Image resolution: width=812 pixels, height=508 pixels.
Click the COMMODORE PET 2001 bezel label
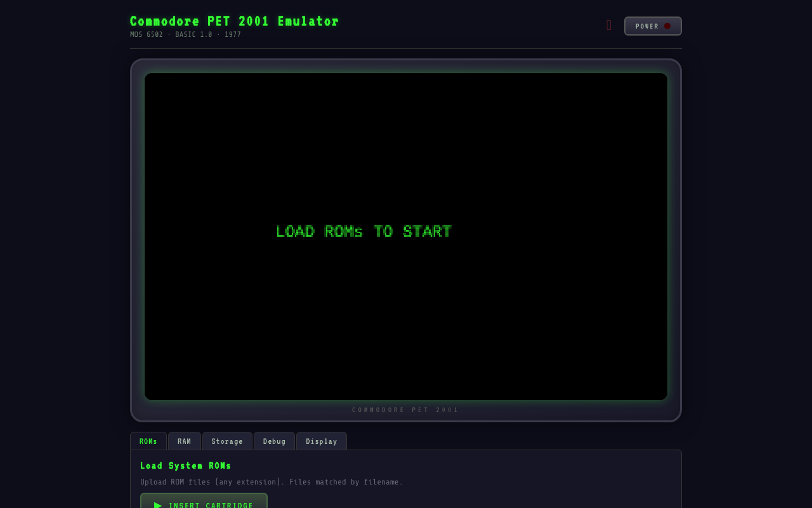point(405,410)
